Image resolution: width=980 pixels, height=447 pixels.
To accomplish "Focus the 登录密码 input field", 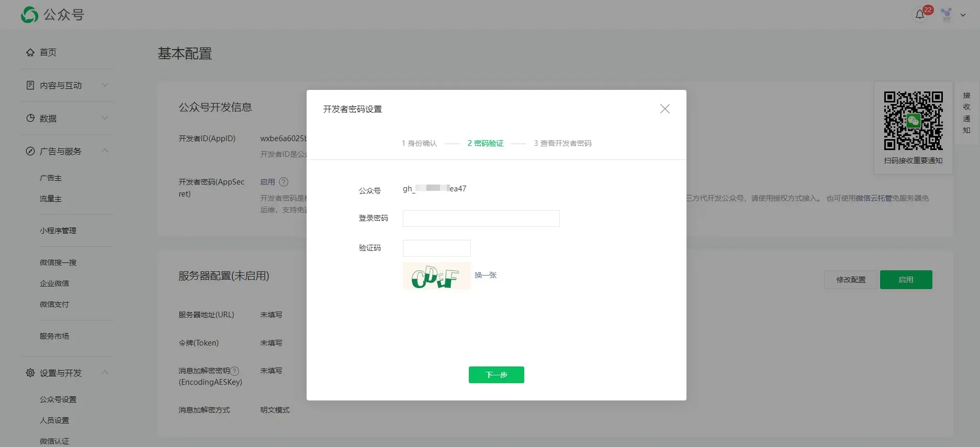I will [x=481, y=219].
